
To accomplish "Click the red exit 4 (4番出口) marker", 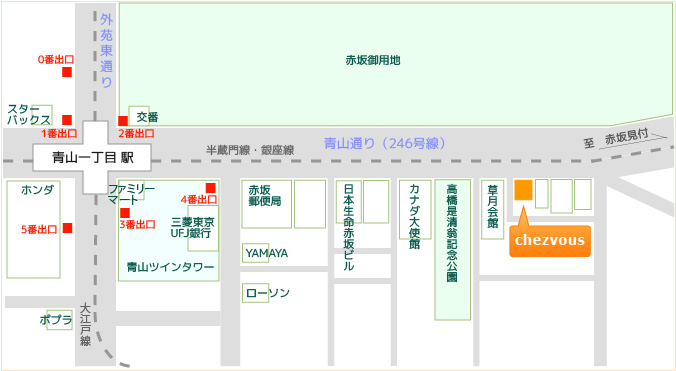I will 210,188.
